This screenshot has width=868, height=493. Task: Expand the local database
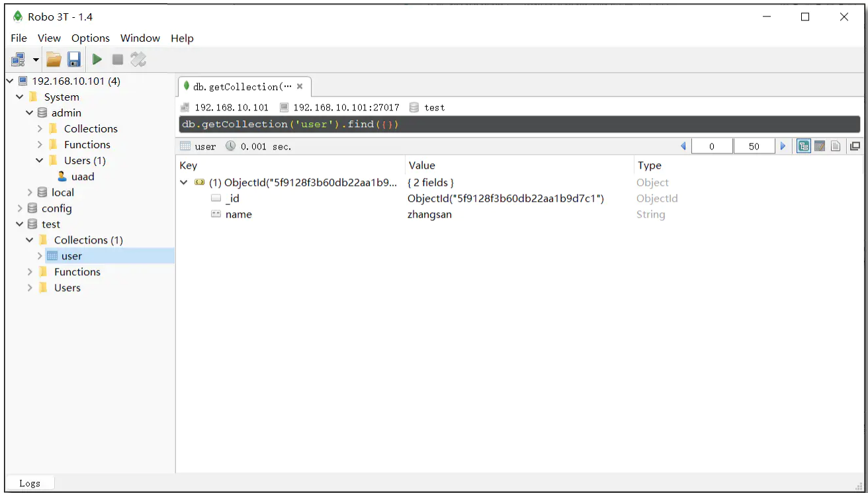(x=30, y=192)
